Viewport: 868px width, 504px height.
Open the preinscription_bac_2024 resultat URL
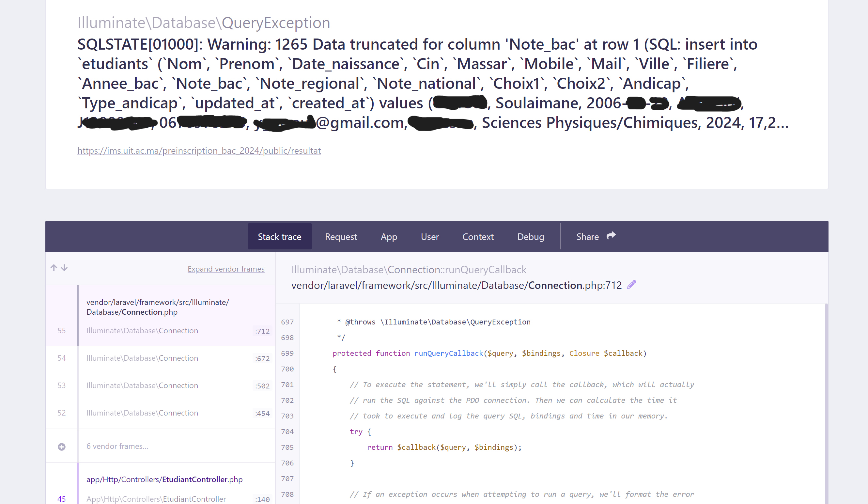(x=199, y=150)
